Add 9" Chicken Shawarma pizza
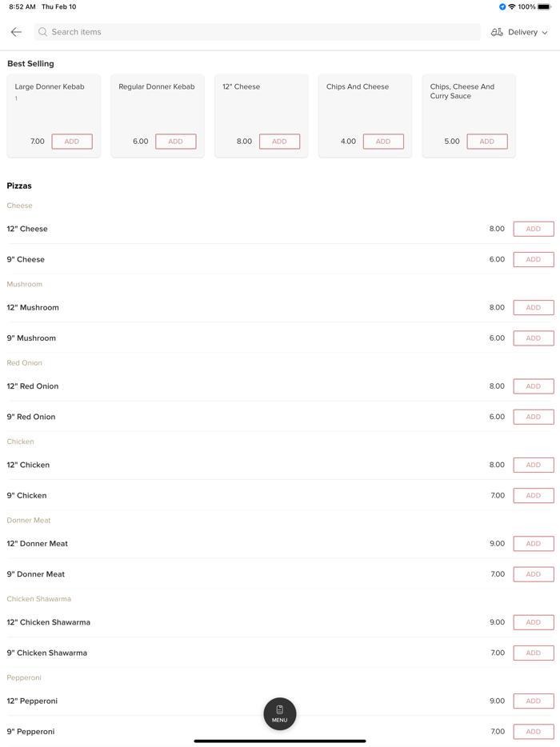This screenshot has height=747, width=560. click(534, 653)
